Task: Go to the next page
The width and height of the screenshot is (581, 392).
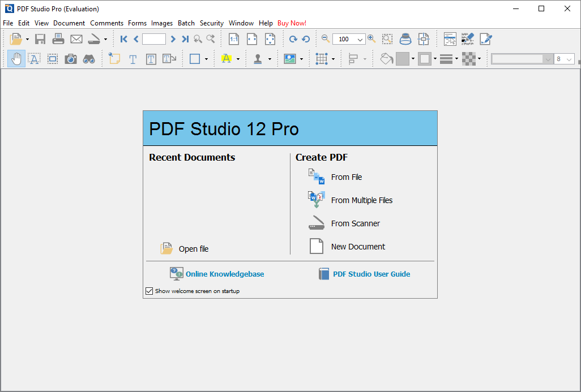Action: (173, 39)
